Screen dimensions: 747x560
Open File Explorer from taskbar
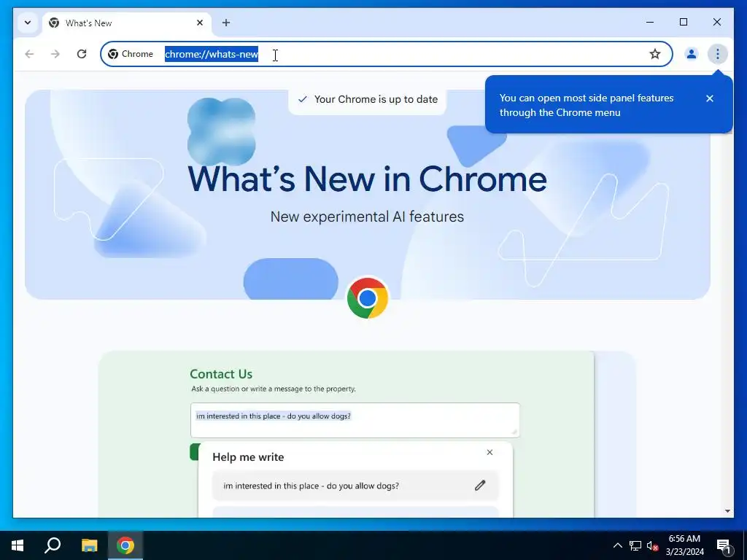pyautogui.click(x=89, y=545)
